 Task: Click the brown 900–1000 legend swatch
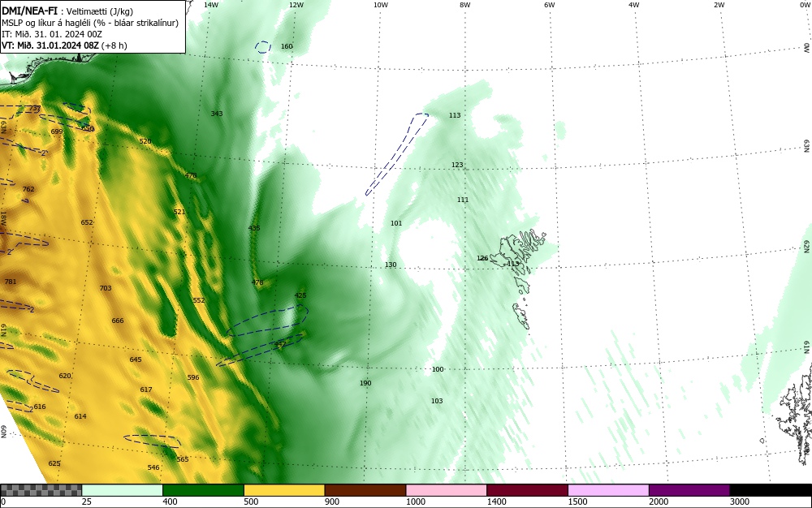click(x=365, y=490)
